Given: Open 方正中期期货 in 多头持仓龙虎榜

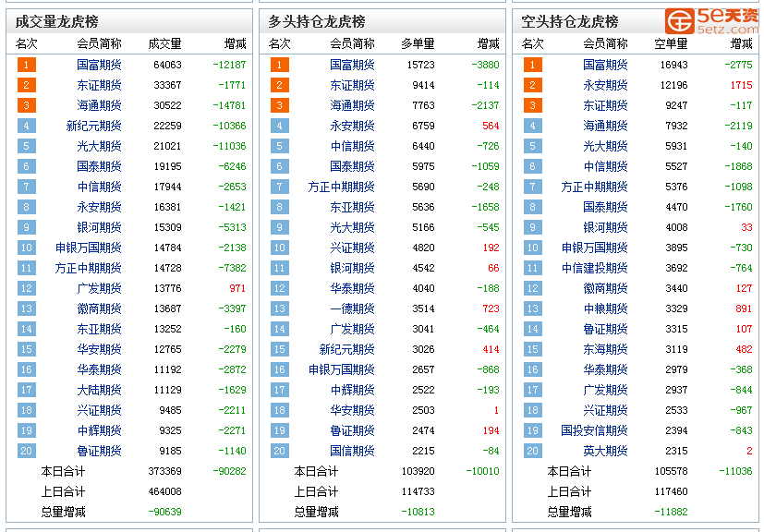Looking at the screenshot, I should (x=341, y=187).
